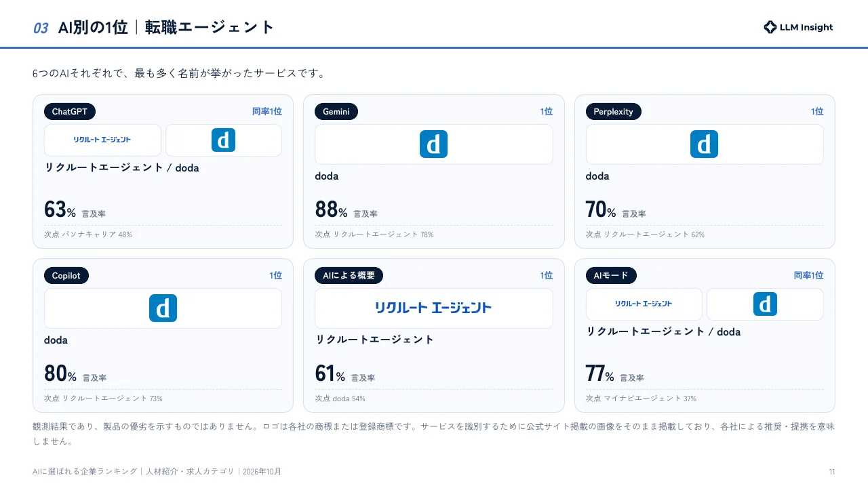Click 次点 マイナビエージェント 37% text
The height and width of the screenshot is (488, 868).
[x=641, y=399]
